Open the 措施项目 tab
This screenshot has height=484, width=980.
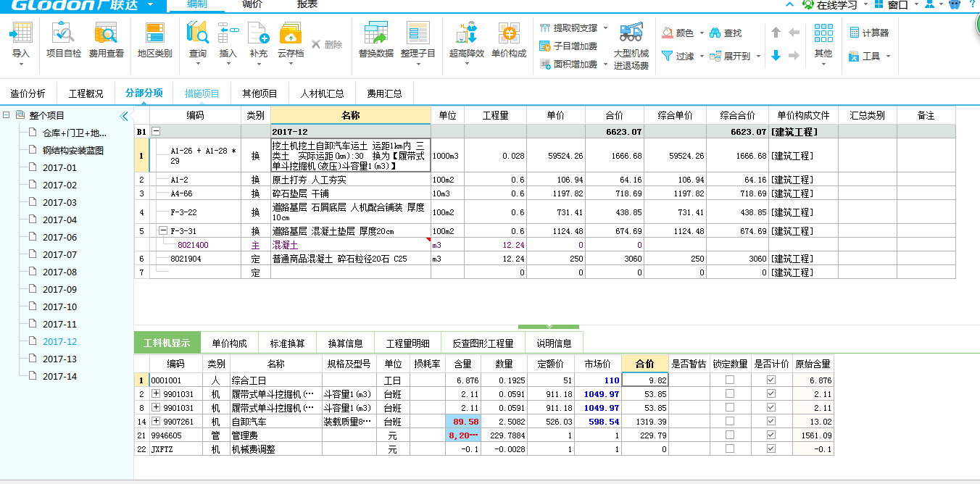point(202,93)
